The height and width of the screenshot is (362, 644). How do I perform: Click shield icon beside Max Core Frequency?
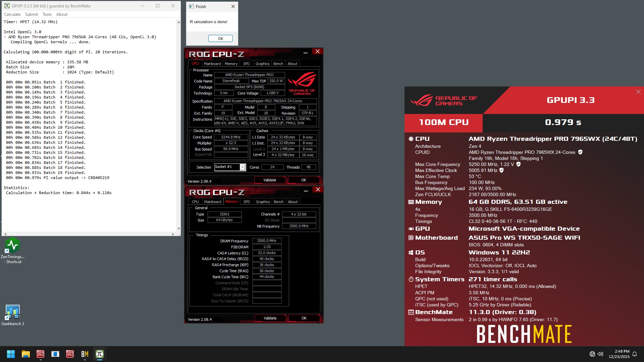coord(519,164)
